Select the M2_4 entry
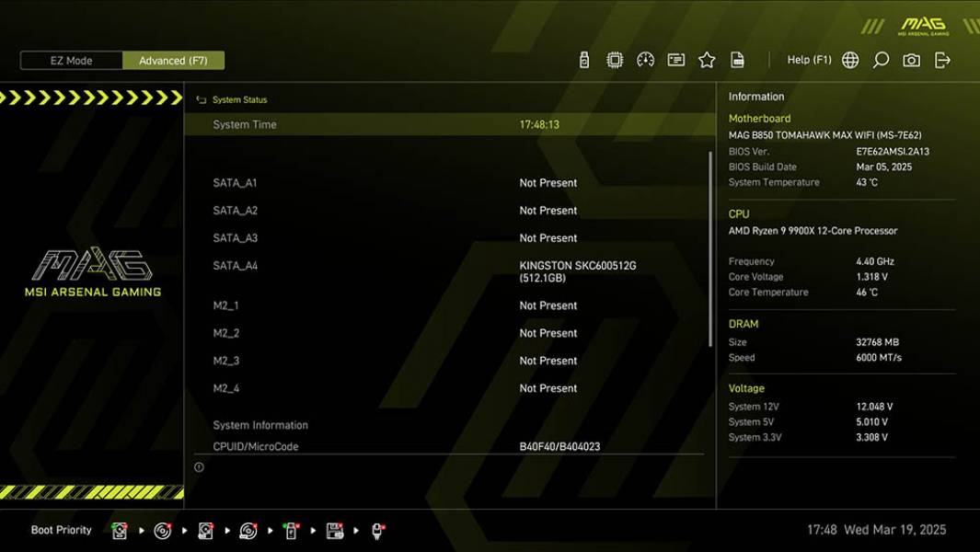The height and width of the screenshot is (552, 980). (x=225, y=388)
